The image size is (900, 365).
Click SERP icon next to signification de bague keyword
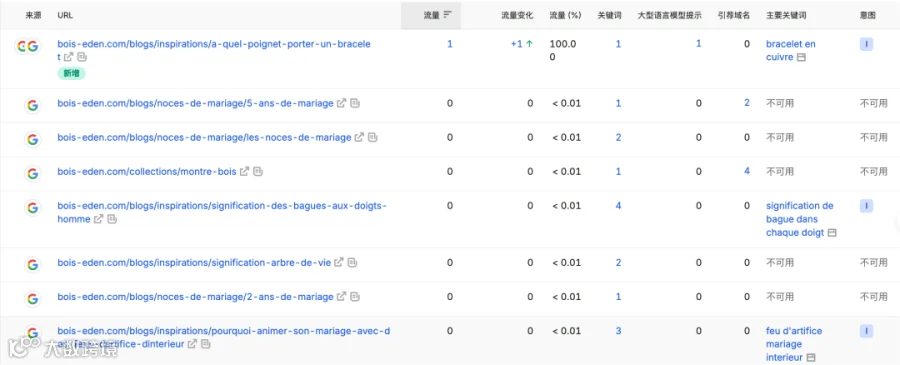point(832,233)
